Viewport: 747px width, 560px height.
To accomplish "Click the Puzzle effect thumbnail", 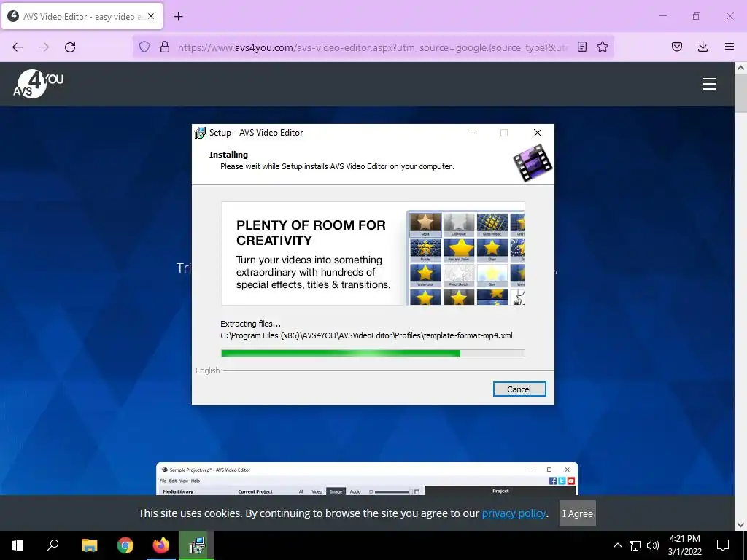I will [x=425, y=249].
